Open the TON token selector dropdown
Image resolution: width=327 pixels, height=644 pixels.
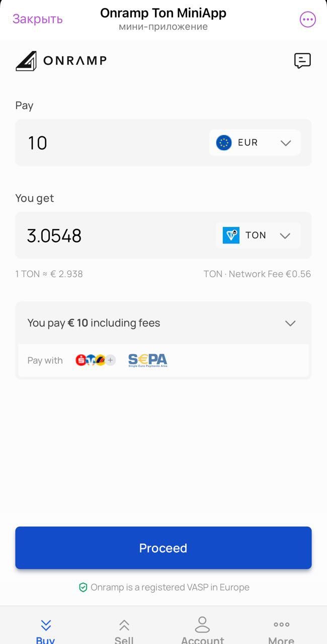click(x=285, y=235)
